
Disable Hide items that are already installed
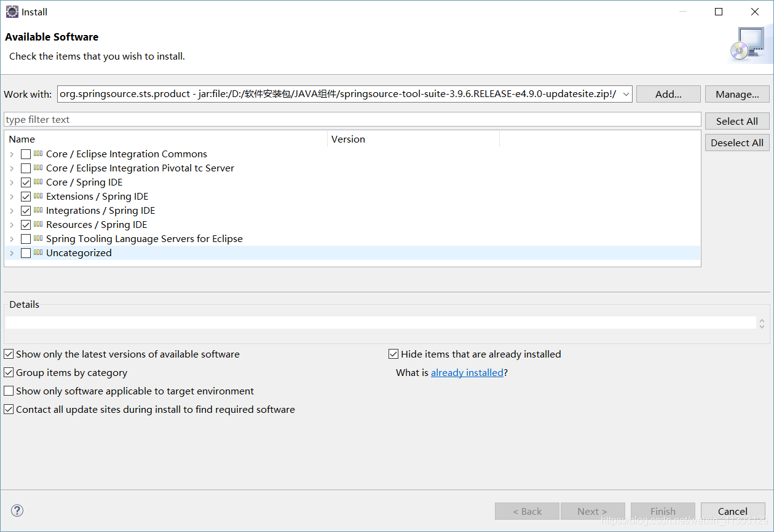393,354
